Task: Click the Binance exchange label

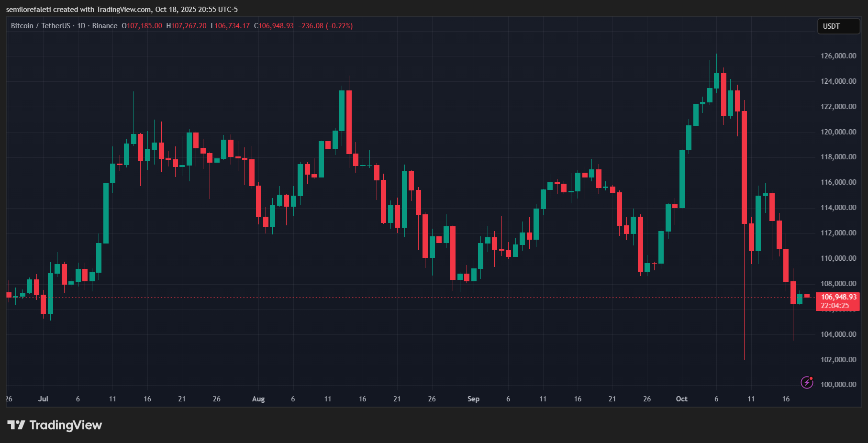Action: pyautogui.click(x=104, y=26)
